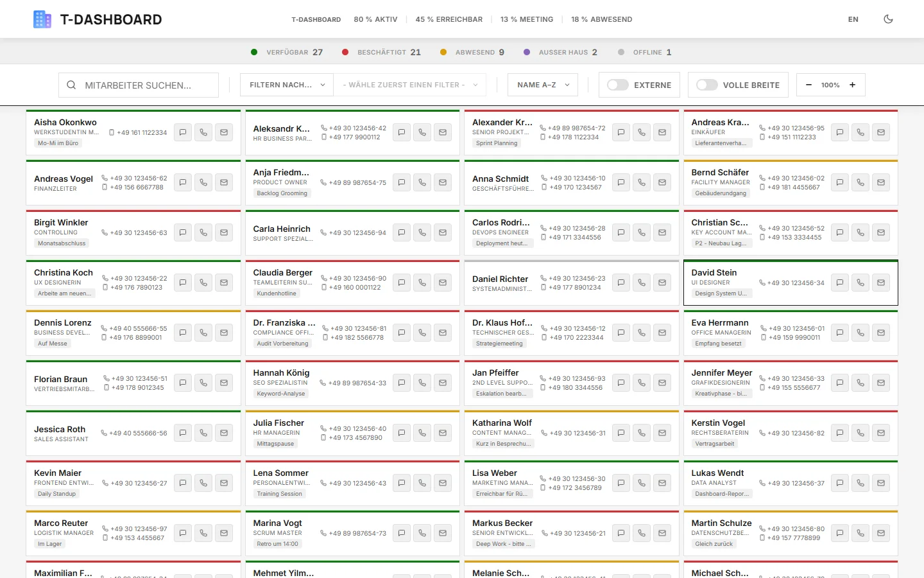Start chat with Julia Fischer
This screenshot has width=924, height=578.
coord(402,433)
